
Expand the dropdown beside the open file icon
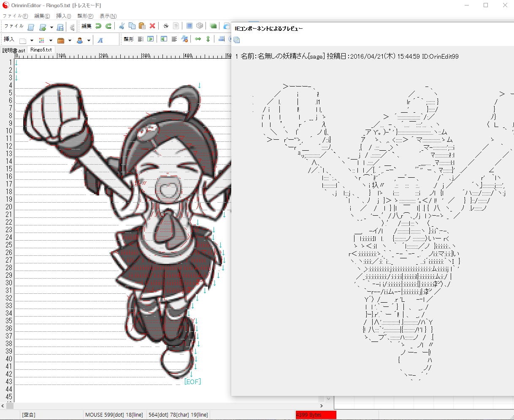point(51,27)
